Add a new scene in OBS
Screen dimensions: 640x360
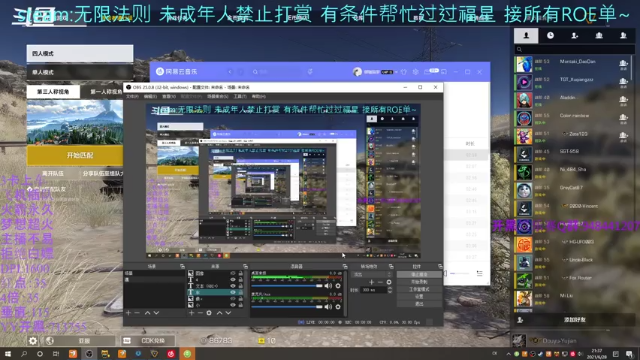[128, 313]
